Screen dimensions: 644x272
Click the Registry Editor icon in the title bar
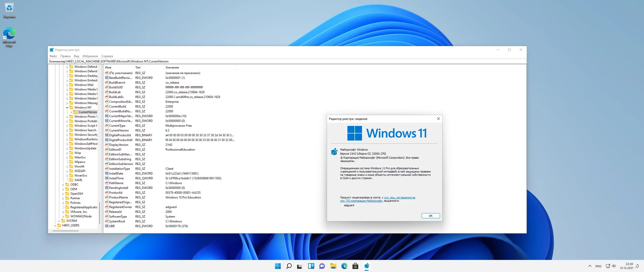52,50
